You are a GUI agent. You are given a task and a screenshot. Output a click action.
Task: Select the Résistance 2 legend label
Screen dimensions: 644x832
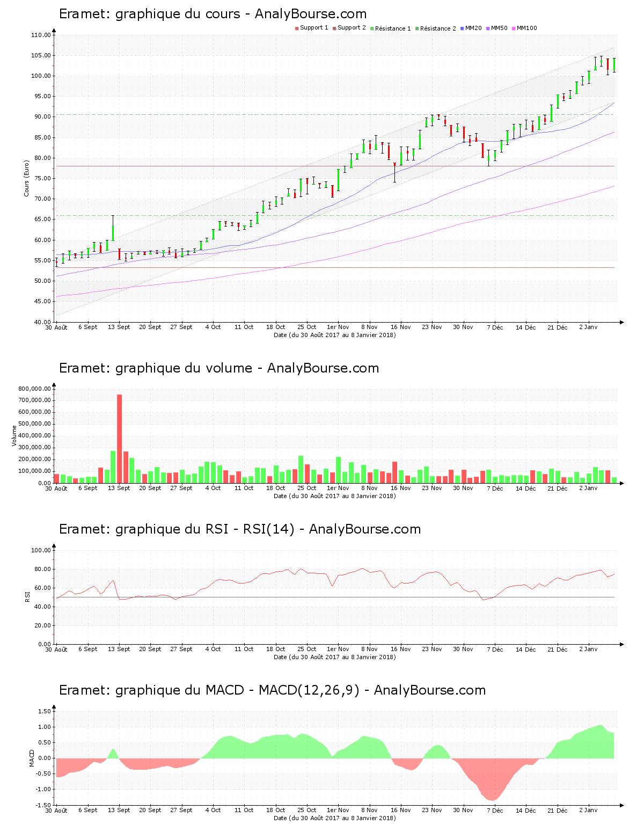point(438,28)
